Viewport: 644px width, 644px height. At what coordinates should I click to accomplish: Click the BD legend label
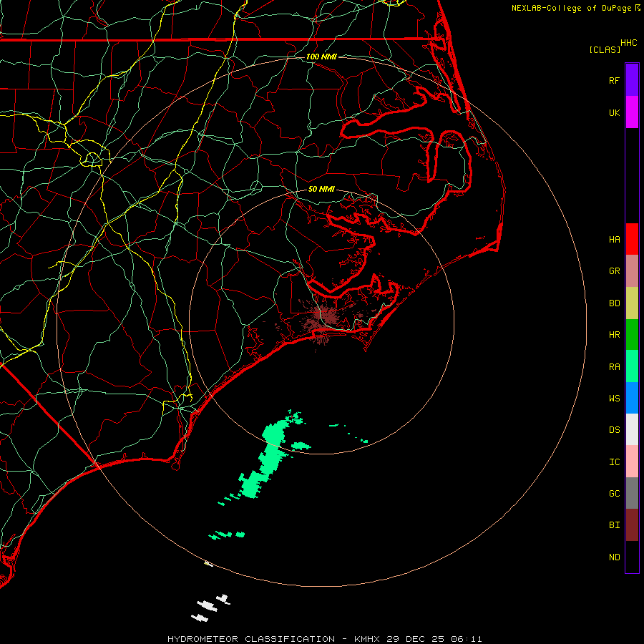point(614,303)
